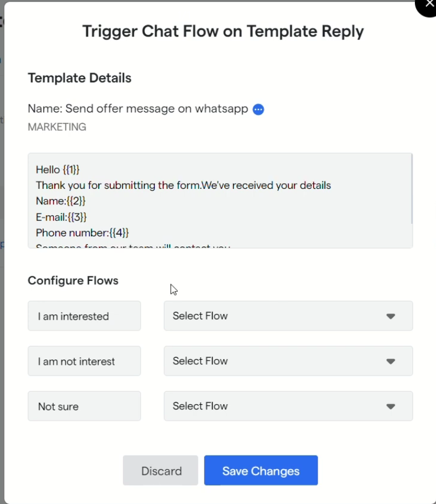The height and width of the screenshot is (504, 436).
Task: Click the "Name:{{2}}" placeholder line
Action: [x=61, y=201]
